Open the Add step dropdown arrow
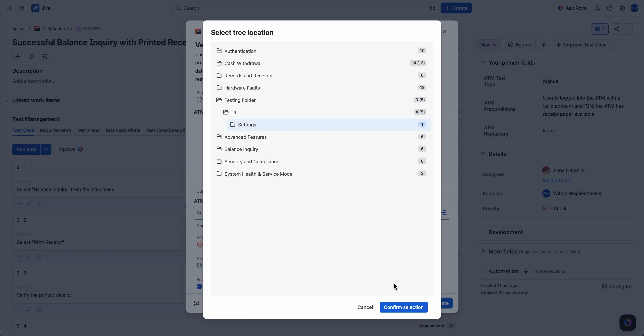This screenshot has height=336, width=644. pos(46,149)
